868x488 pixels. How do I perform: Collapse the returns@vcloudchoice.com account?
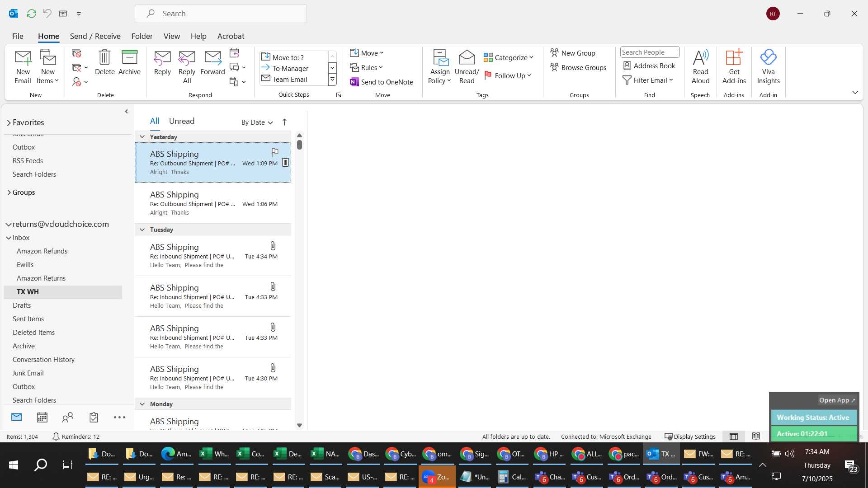click(x=9, y=225)
